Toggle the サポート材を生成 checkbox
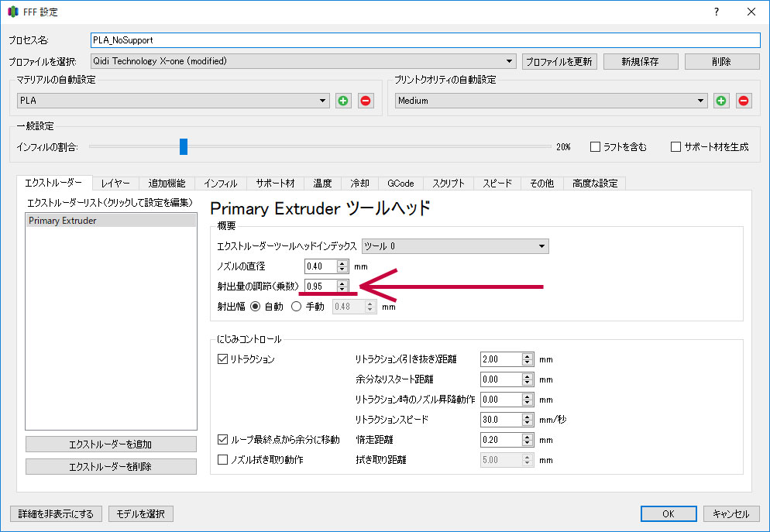770x532 pixels. (675, 146)
